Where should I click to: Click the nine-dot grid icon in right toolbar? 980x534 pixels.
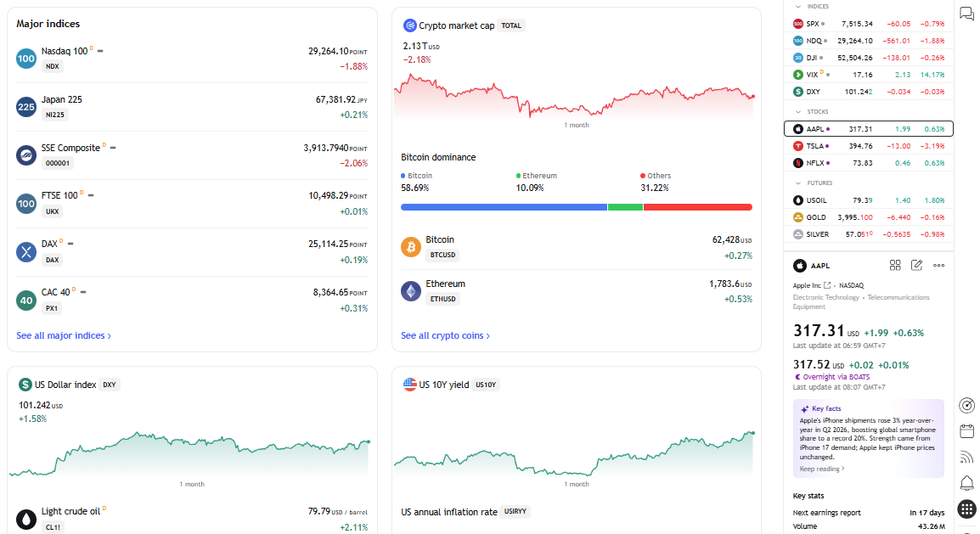point(967,509)
